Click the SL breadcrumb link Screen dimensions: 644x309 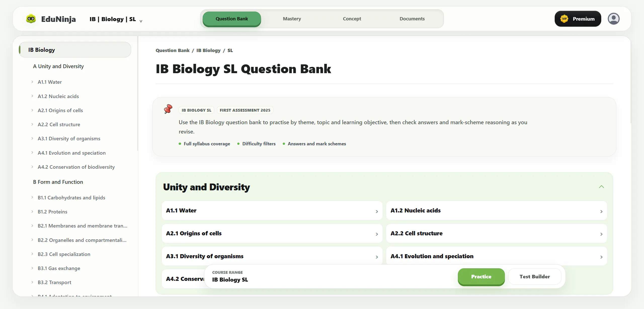[x=230, y=50]
